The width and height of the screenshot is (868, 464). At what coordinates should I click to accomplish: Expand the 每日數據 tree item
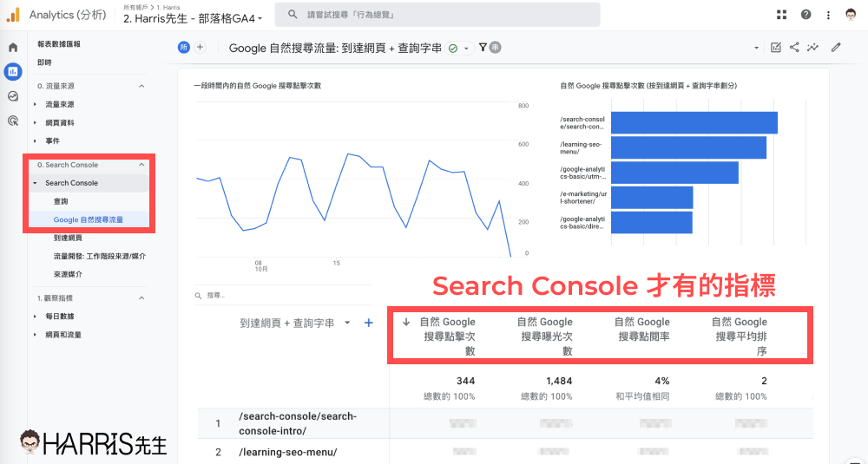(x=35, y=317)
